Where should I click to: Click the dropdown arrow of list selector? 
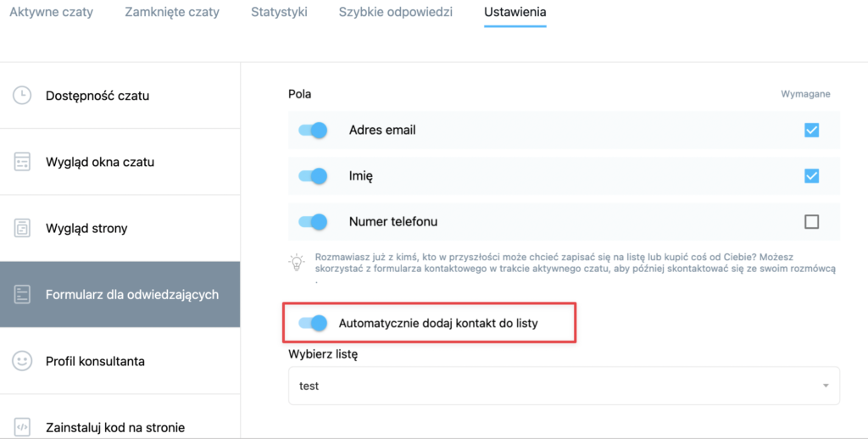pos(826,386)
